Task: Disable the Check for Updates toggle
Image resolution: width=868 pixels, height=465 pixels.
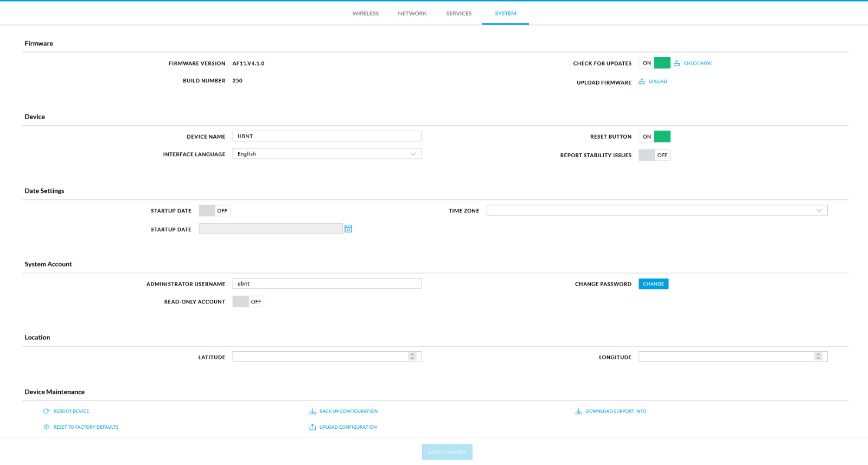Action: pyautogui.click(x=654, y=63)
